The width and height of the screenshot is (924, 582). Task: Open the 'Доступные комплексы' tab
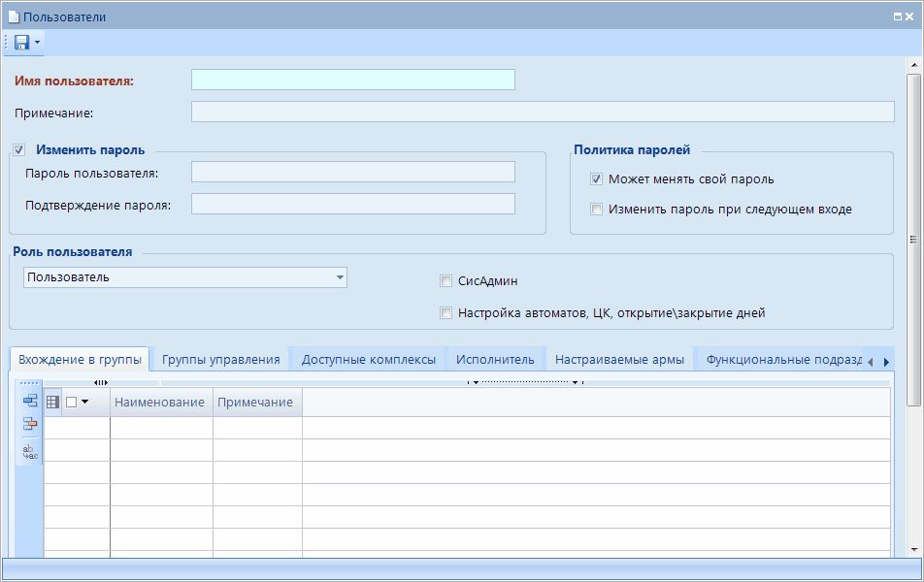point(368,360)
